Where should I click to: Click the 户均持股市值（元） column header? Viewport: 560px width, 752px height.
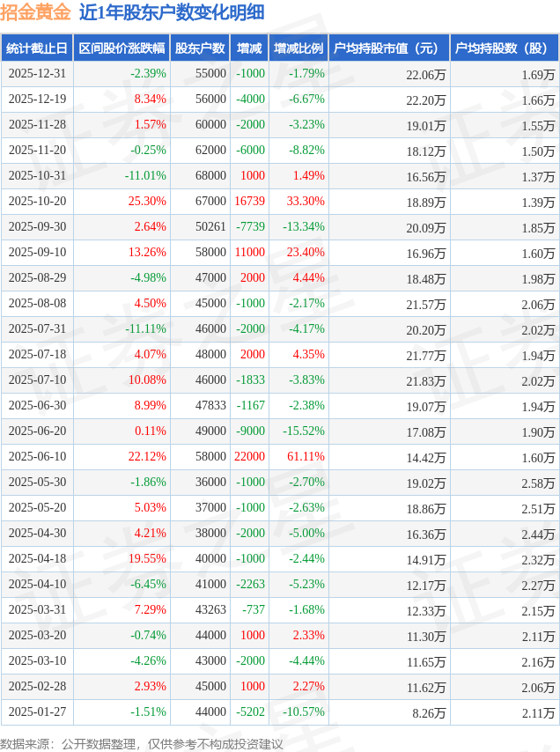tap(388, 48)
